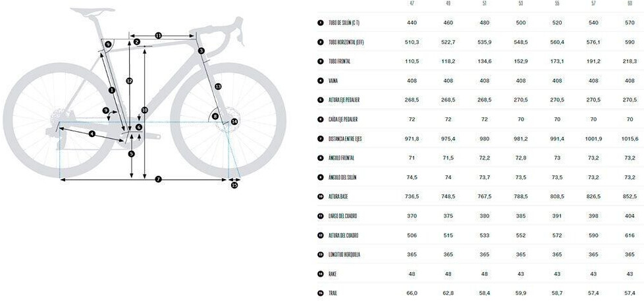Screen dimensions: 644x301
Task: Click marker 4 on the bike chainstay
Action: 92,134
